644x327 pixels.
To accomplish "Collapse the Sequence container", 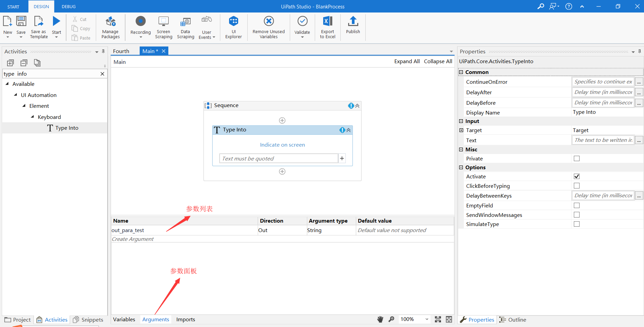I will coord(357,106).
